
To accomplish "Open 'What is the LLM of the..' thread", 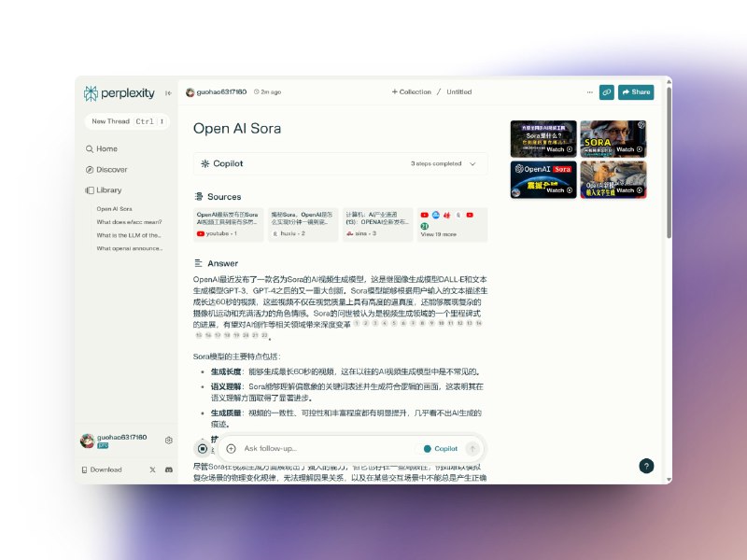I will pyautogui.click(x=129, y=235).
